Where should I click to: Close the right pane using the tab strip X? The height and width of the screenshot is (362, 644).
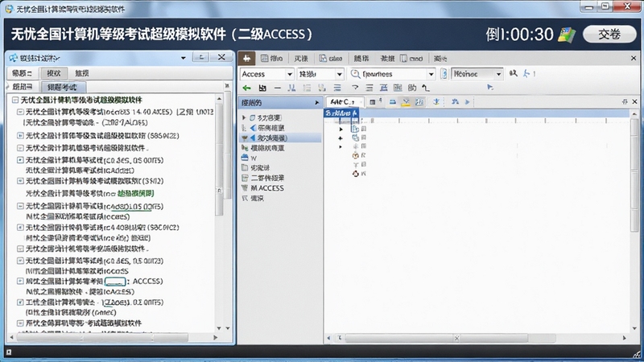point(634,59)
